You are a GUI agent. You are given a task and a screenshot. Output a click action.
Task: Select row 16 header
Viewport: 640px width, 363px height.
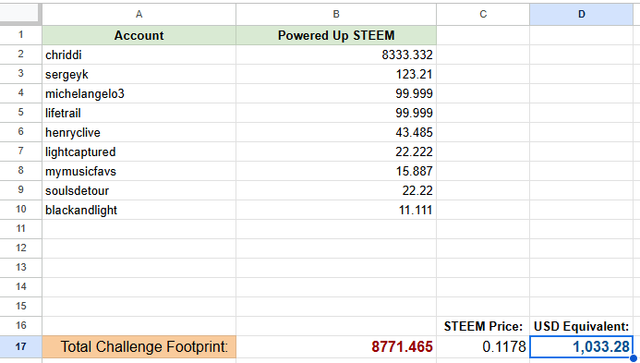coord(20,326)
